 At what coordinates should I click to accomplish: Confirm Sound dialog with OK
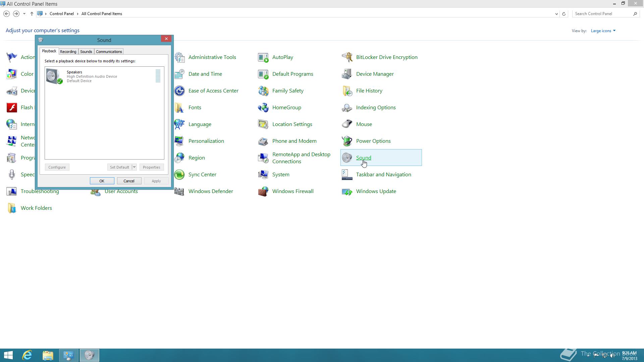[x=102, y=181]
